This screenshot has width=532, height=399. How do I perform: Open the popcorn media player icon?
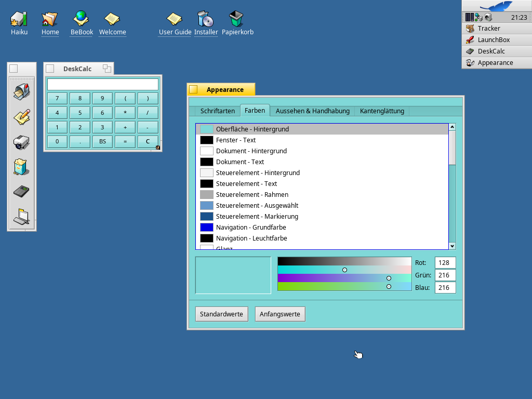click(21, 167)
